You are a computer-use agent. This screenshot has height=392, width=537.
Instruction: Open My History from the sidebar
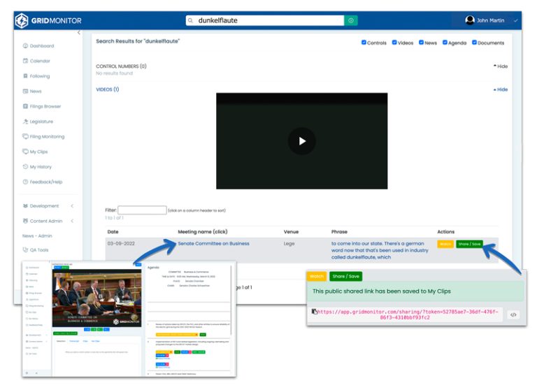pos(41,167)
